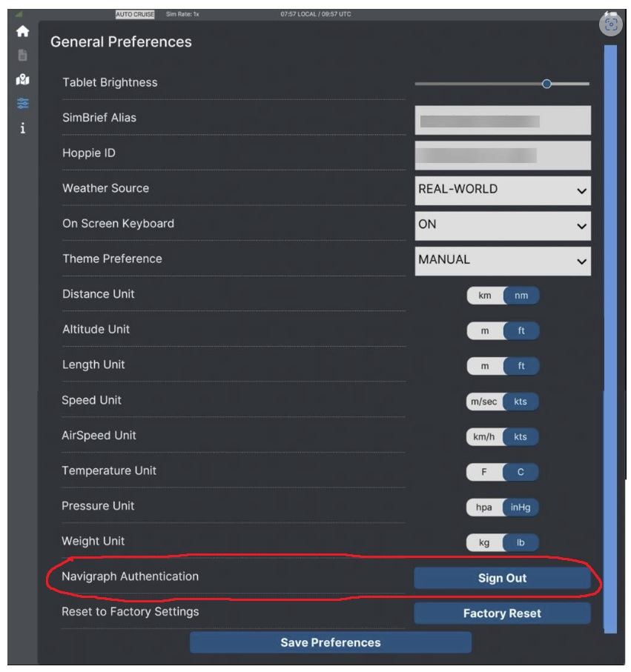631x672 pixels.
Task: Click the Navigraph Sign Out button
Action: (x=502, y=578)
